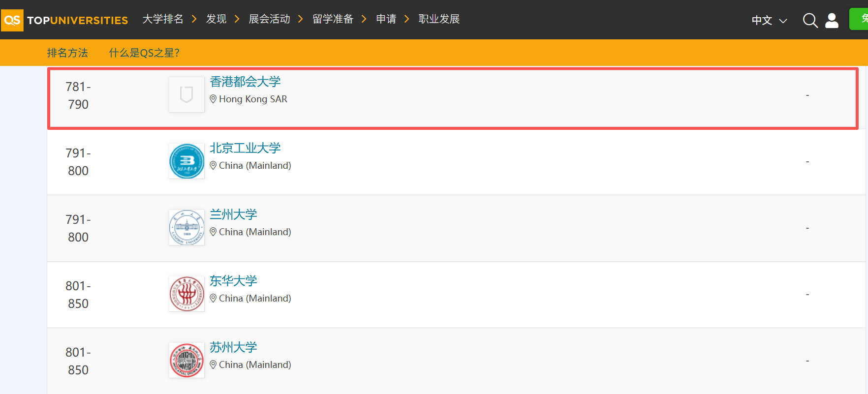
Task: Open the 什么是QS之星? link
Action: point(144,53)
